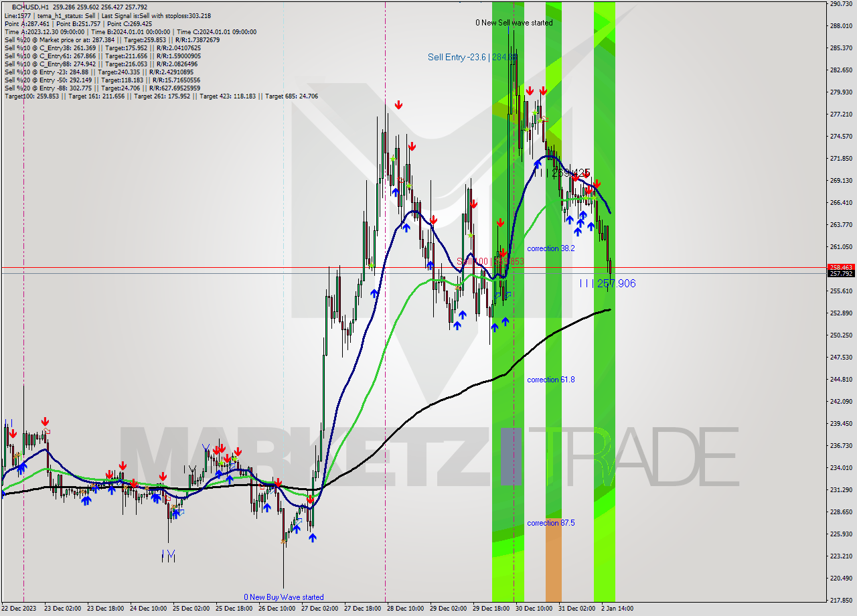
Task: Click 236.730 on the price axis
Action: click(x=841, y=445)
